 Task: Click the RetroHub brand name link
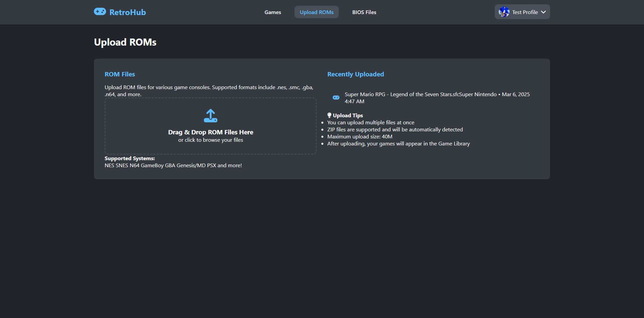(x=127, y=12)
